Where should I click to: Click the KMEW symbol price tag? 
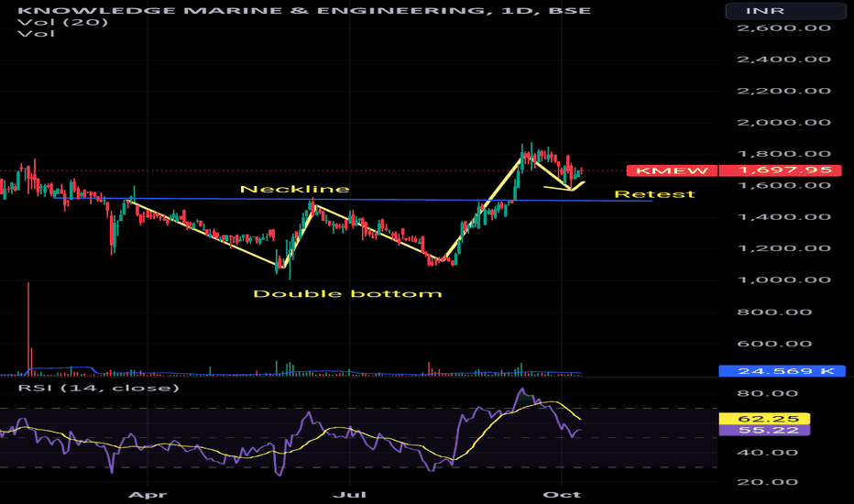pyautogui.click(x=672, y=170)
